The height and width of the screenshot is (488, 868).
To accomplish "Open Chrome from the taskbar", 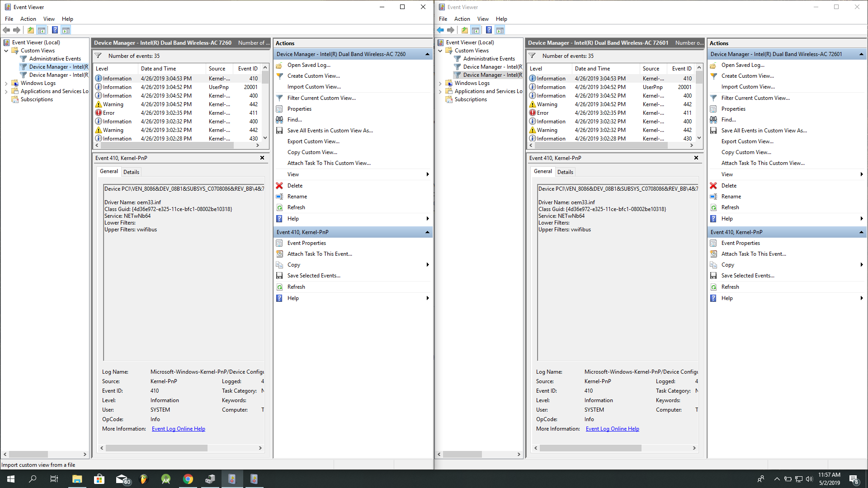I will tap(188, 479).
